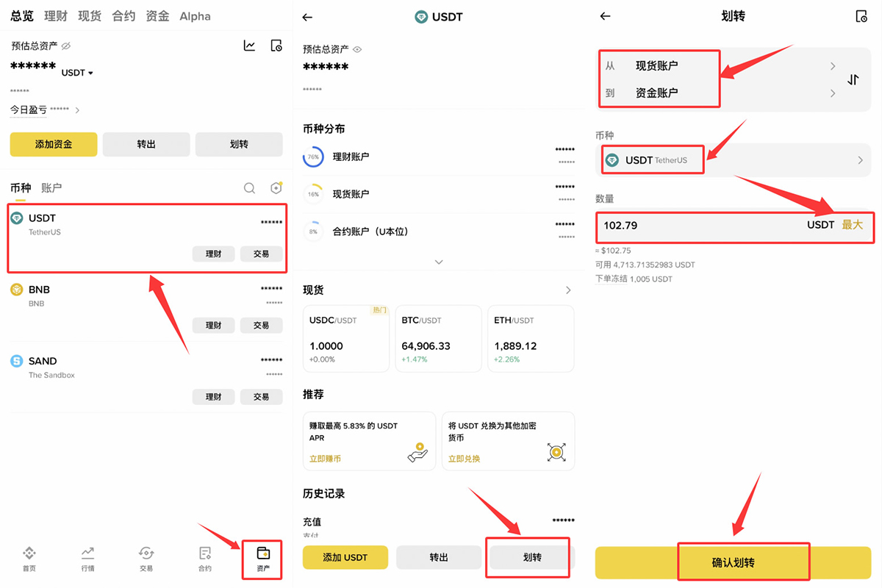Image resolution: width=882 pixels, height=588 pixels.
Task: Open the ETH/USDT pair card
Action: (531, 339)
